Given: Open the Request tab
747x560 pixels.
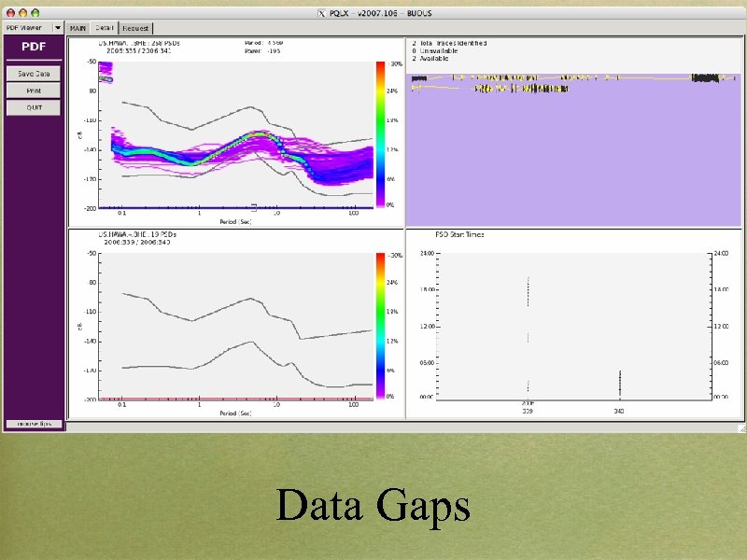Looking at the screenshot, I should pos(134,28).
